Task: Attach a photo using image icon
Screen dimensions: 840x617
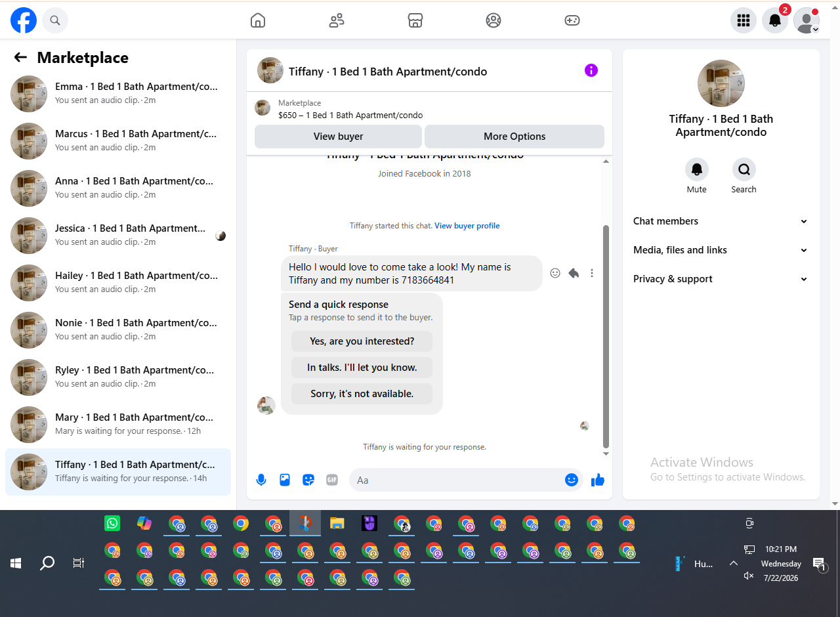Action: [x=285, y=480]
